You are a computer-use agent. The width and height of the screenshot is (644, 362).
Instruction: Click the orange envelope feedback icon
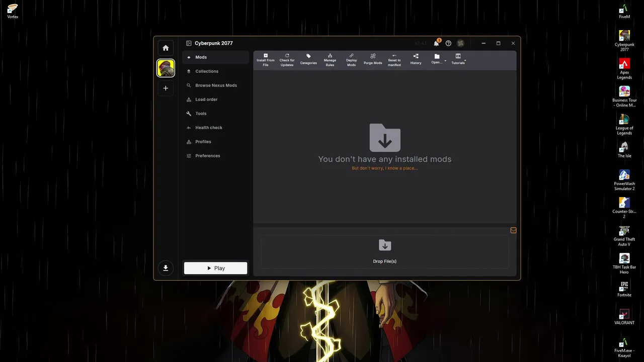point(513,230)
